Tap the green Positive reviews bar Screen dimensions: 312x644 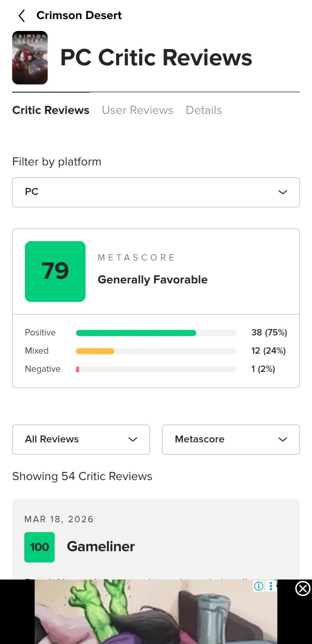tap(136, 333)
